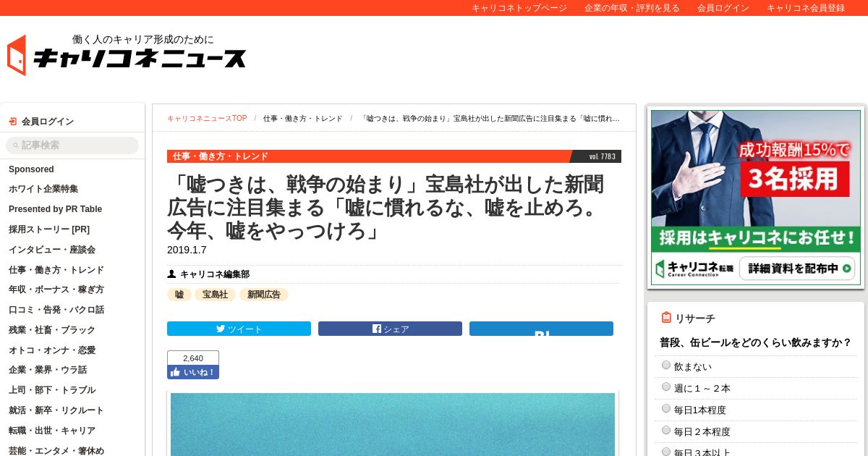Open 就活・新卒・リクルート sidebar category
The width and height of the screenshot is (868, 456).
(56, 410)
